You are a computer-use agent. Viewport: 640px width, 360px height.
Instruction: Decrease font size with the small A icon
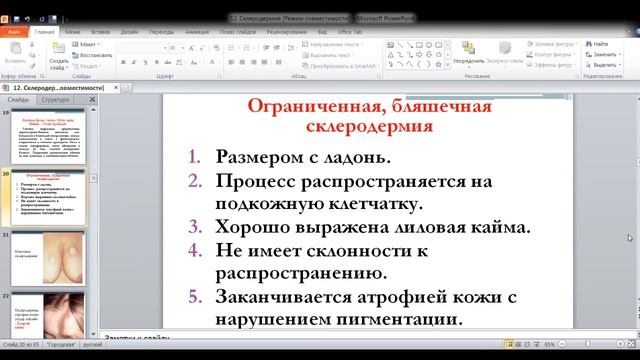[201, 48]
